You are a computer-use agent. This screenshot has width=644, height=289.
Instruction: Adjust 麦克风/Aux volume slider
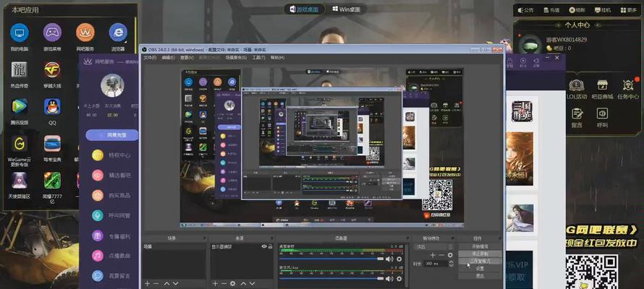click(x=331, y=279)
